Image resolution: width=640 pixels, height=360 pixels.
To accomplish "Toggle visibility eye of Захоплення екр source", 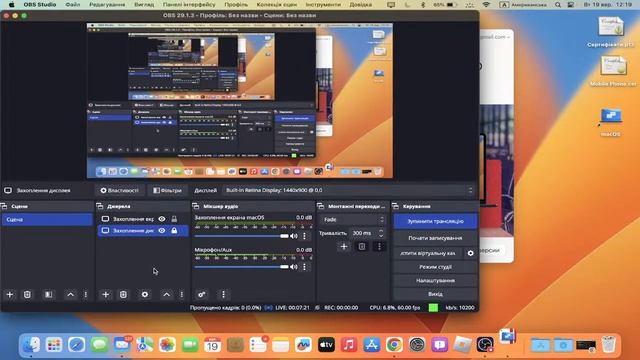I will click(x=162, y=219).
